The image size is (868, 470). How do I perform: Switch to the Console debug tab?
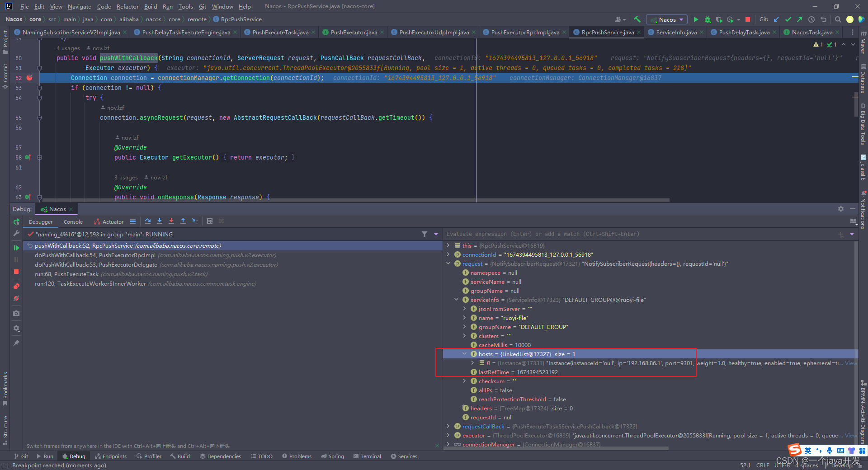(x=73, y=222)
